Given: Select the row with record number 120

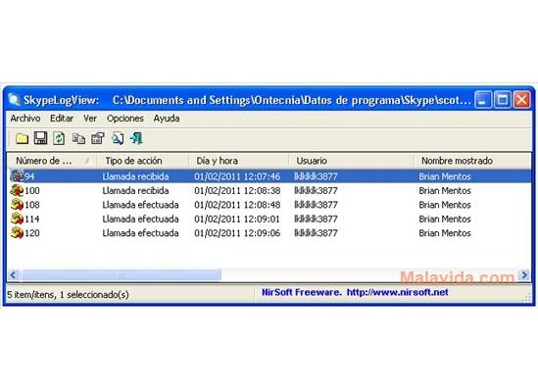Looking at the screenshot, I should coord(269,233).
